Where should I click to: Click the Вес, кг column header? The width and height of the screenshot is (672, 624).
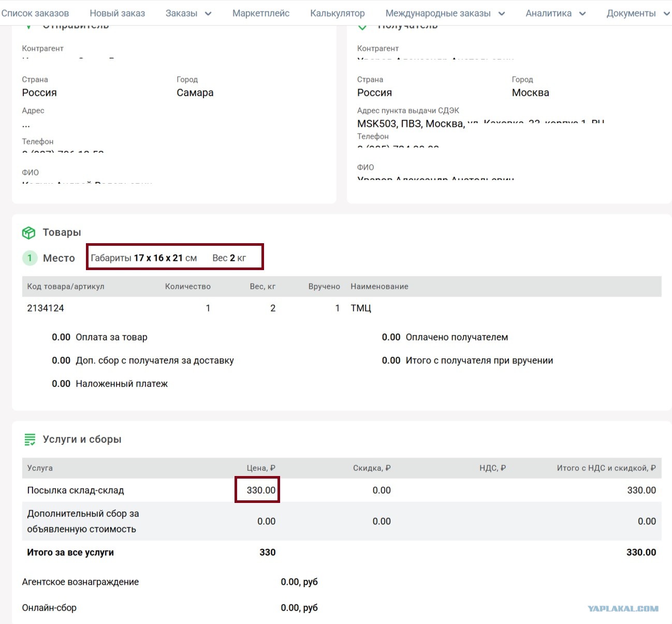click(262, 287)
